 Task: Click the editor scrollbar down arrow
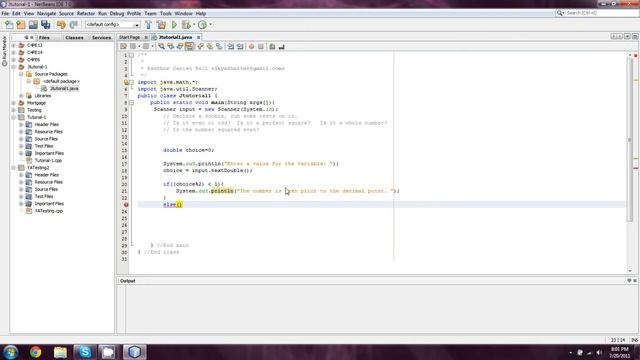point(629,271)
